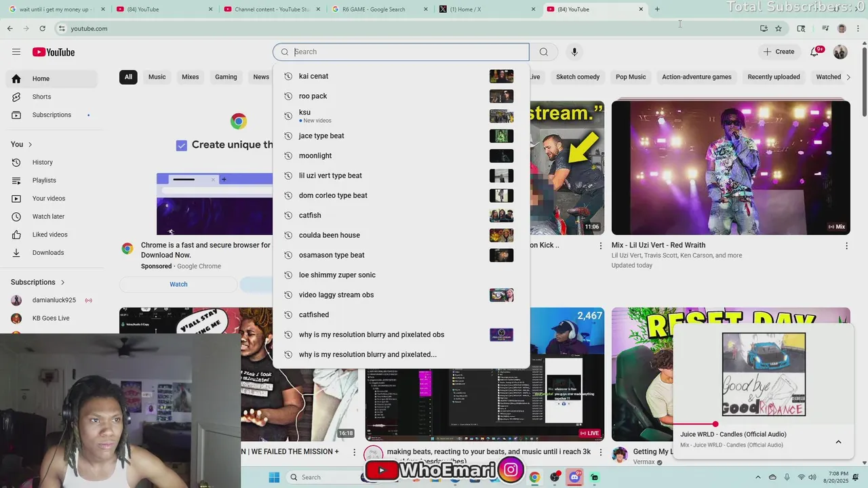Bookmark this page star icon

pos(778,28)
